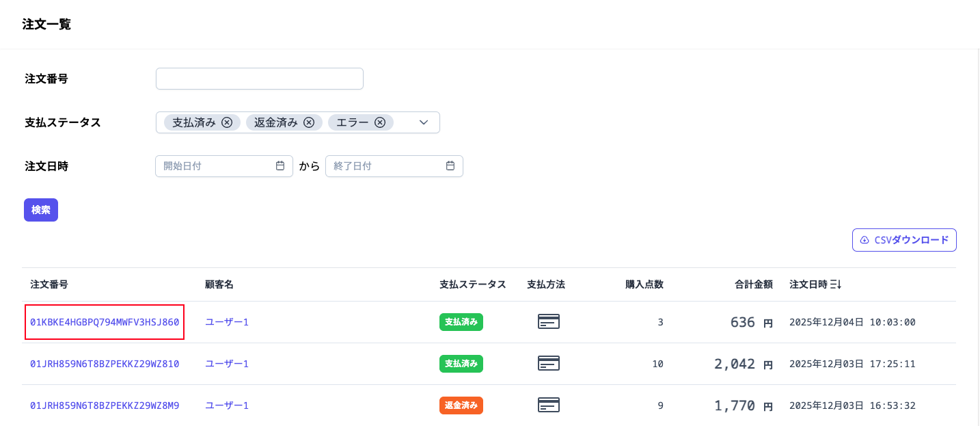Focus the 注文番号 text input field

260,79
